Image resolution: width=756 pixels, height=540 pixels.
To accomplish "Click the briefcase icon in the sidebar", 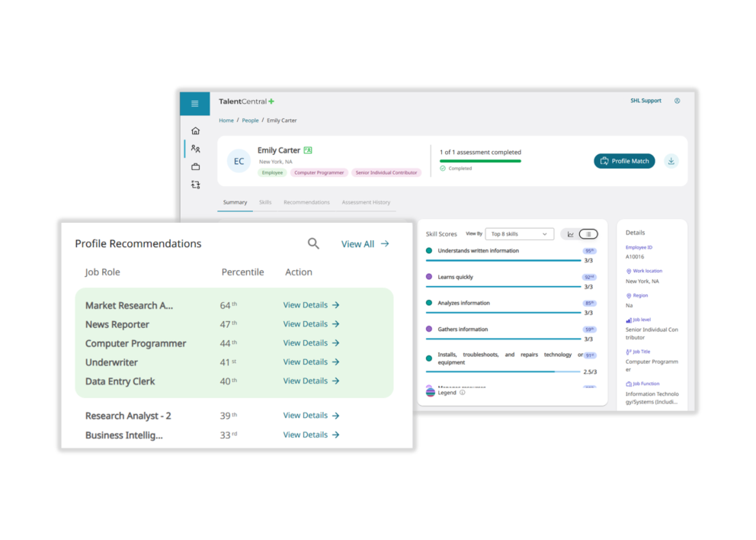I will click(195, 166).
